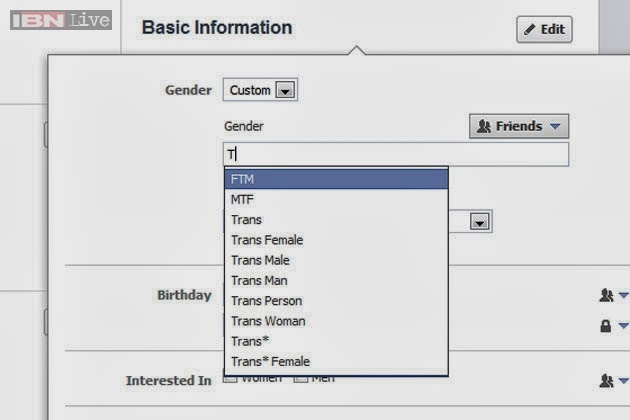This screenshot has width=630, height=420.
Task: Click the IBN Live logo
Action: (x=61, y=20)
